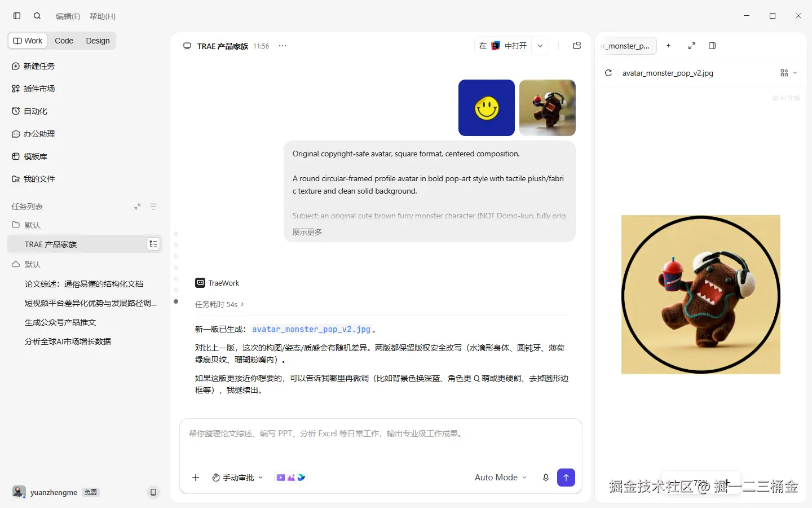Open the search magnifier in title bar
The image size is (812, 508).
coord(37,16)
